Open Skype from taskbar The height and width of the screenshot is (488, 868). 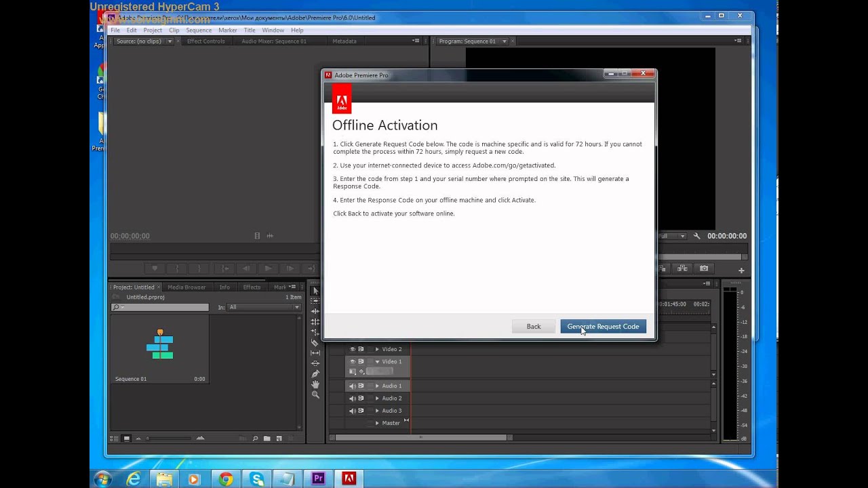(256, 479)
